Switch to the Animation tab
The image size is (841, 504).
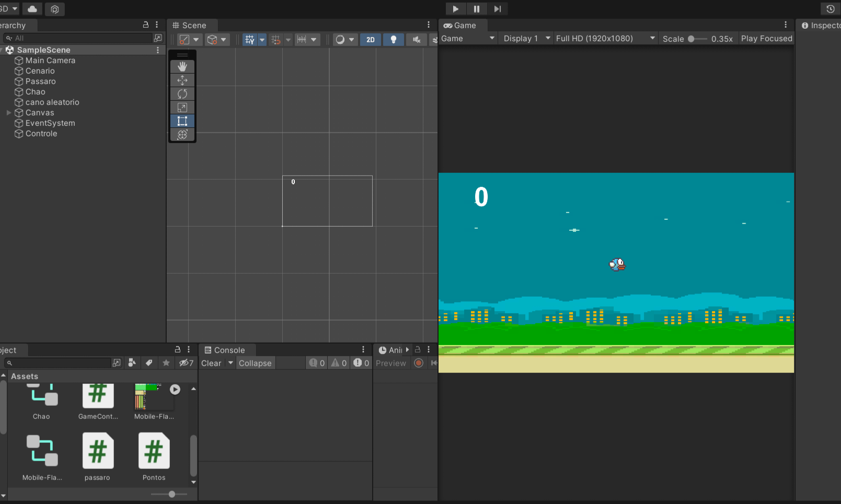(x=390, y=350)
